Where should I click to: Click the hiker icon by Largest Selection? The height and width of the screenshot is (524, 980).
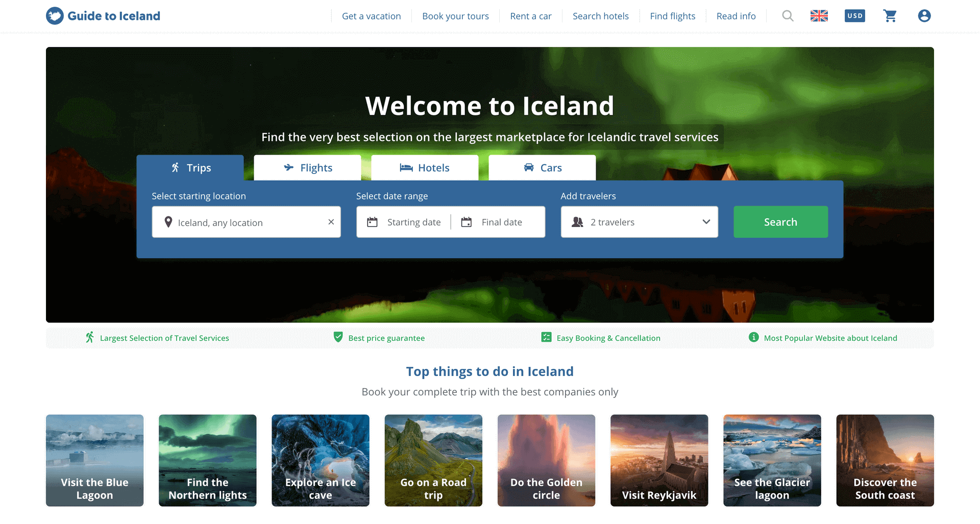[90, 337]
